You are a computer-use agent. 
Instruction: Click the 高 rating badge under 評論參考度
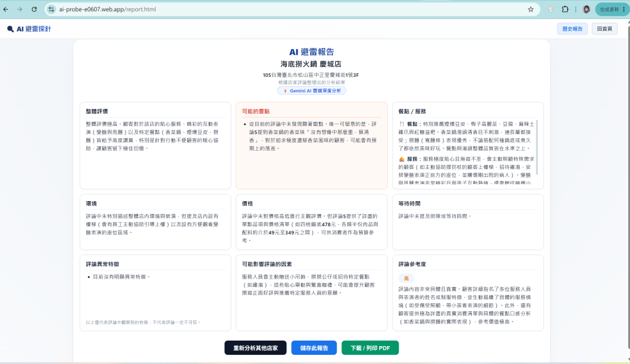coord(406,278)
